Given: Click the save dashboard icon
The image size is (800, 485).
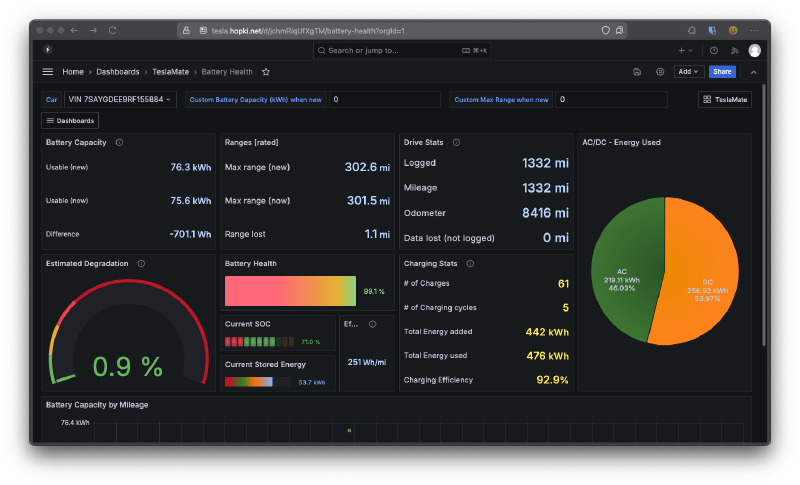Looking at the screenshot, I should coord(638,72).
